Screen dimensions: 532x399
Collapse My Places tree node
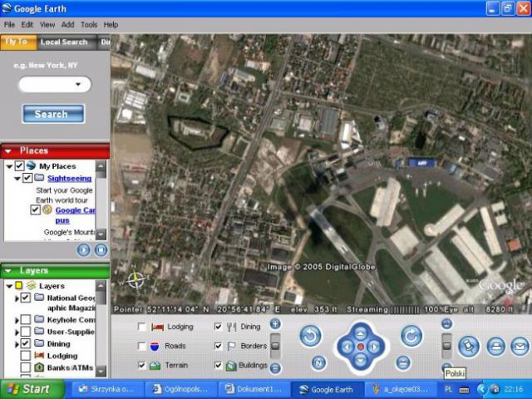(x=9, y=166)
